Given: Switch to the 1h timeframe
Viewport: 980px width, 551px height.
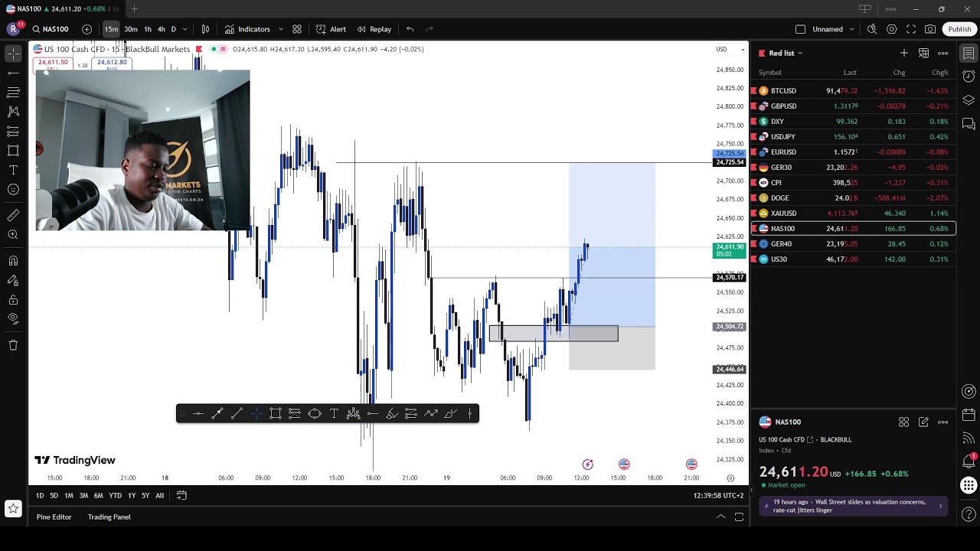Looking at the screenshot, I should click(x=148, y=29).
